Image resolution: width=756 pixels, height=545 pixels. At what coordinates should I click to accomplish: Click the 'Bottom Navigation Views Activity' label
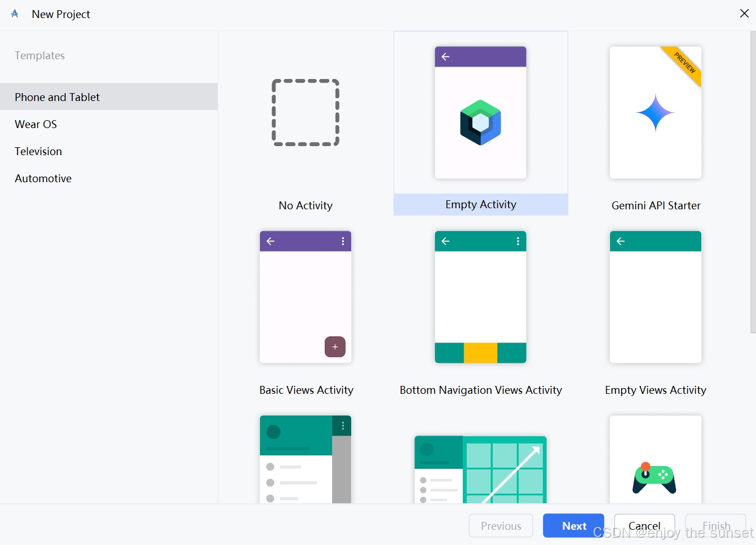coord(481,390)
